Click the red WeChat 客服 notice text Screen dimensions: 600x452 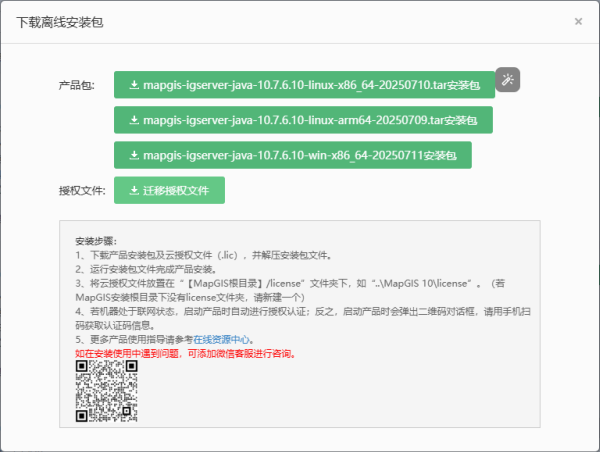[185, 353]
